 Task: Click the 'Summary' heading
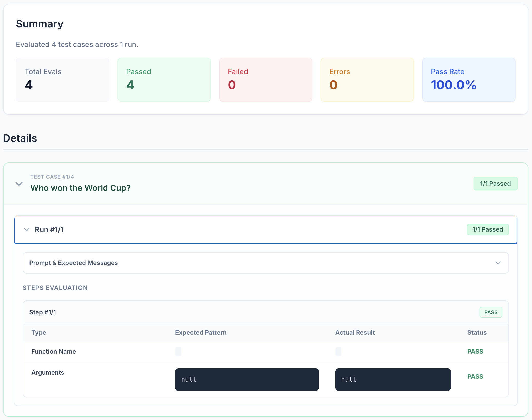(40, 24)
